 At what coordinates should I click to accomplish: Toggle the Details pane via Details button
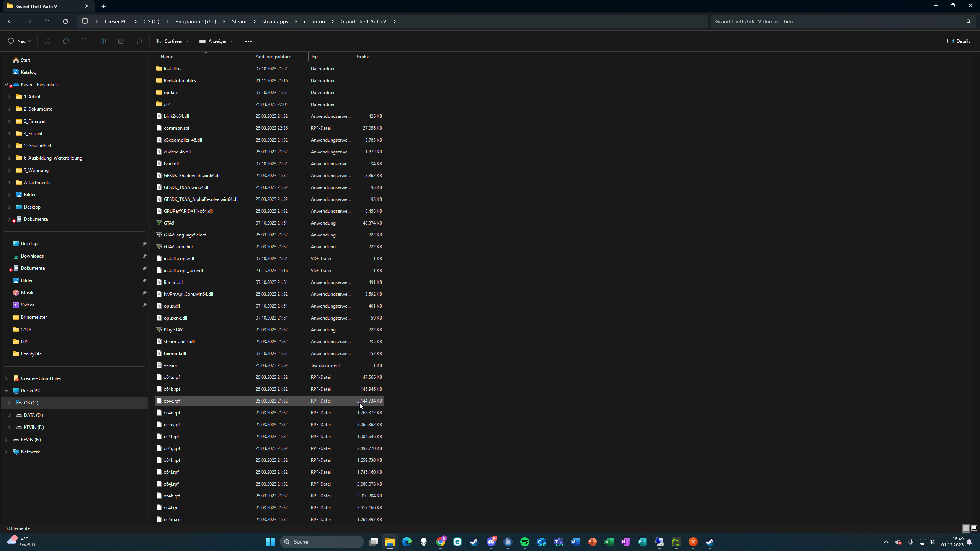point(959,41)
